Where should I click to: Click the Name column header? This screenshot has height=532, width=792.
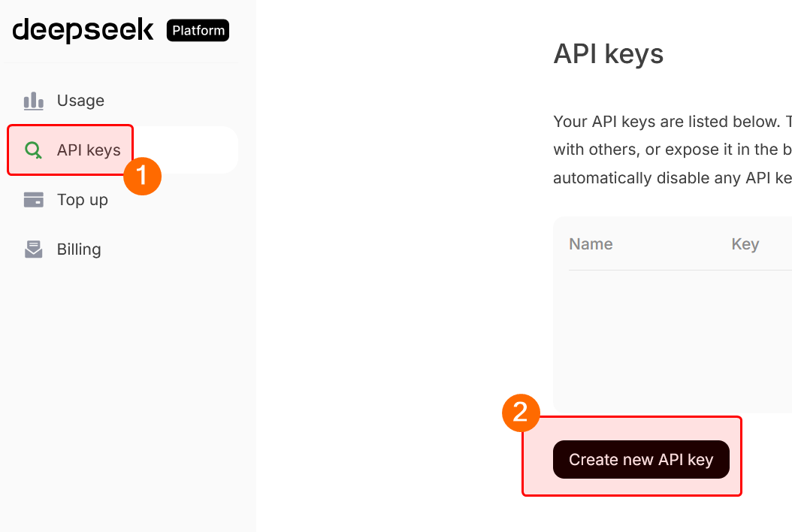pyautogui.click(x=591, y=244)
